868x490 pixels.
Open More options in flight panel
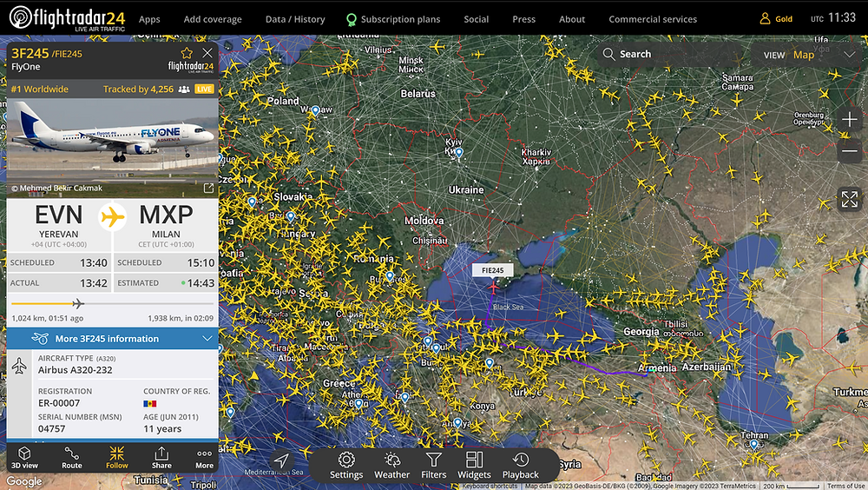click(x=204, y=458)
